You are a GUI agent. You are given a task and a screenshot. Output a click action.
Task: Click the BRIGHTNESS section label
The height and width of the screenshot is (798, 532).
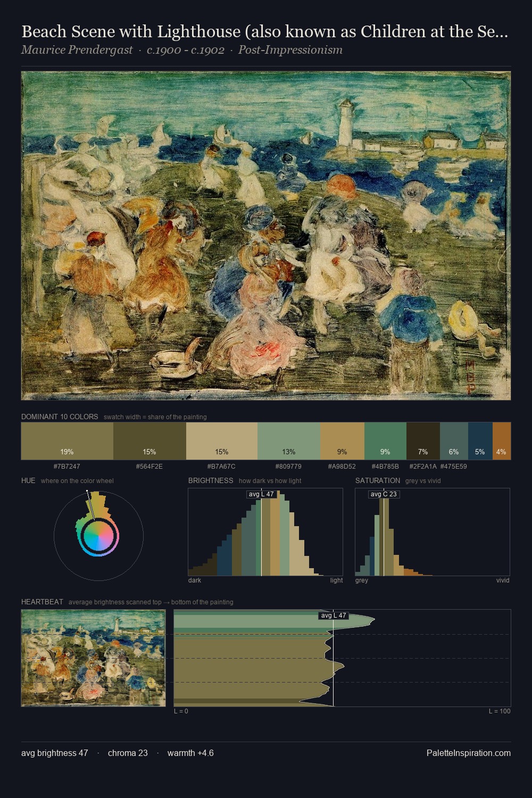coord(211,480)
